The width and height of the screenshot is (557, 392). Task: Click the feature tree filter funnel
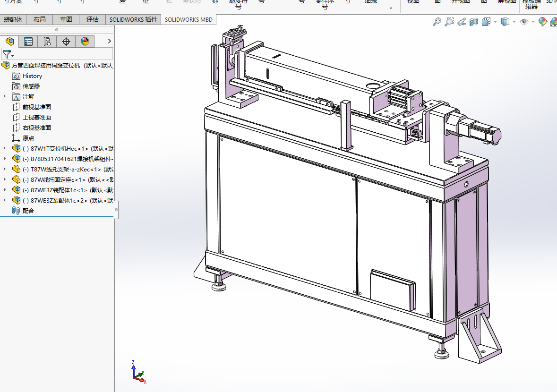pyautogui.click(x=7, y=54)
